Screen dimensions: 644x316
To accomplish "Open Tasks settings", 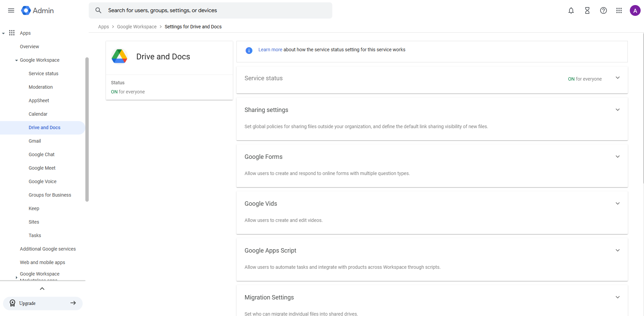I will click(35, 235).
